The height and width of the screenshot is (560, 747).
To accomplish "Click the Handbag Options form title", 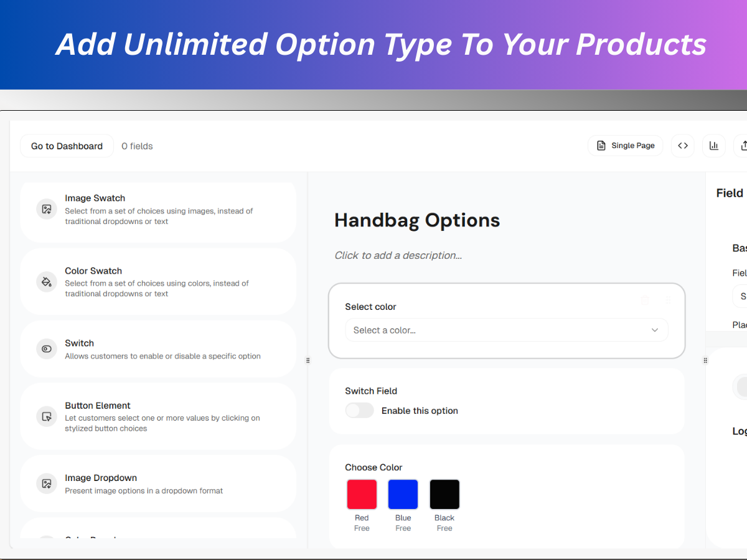I will (x=417, y=220).
